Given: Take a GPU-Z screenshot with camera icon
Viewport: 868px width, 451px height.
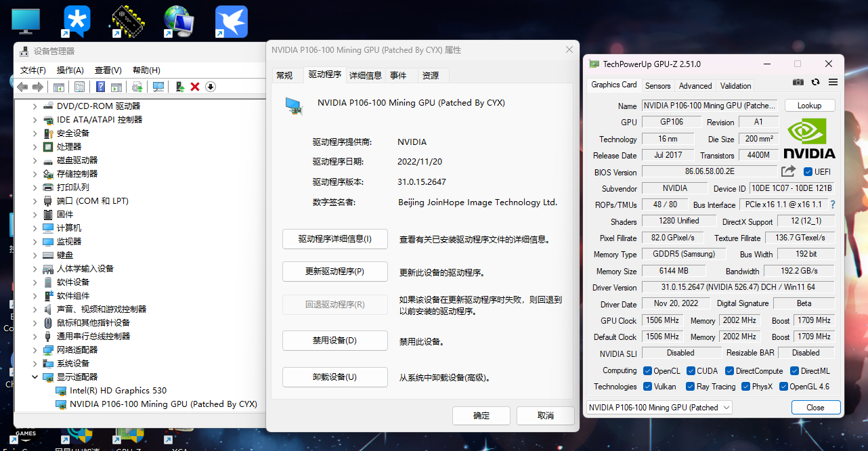Looking at the screenshot, I should pos(798,82).
